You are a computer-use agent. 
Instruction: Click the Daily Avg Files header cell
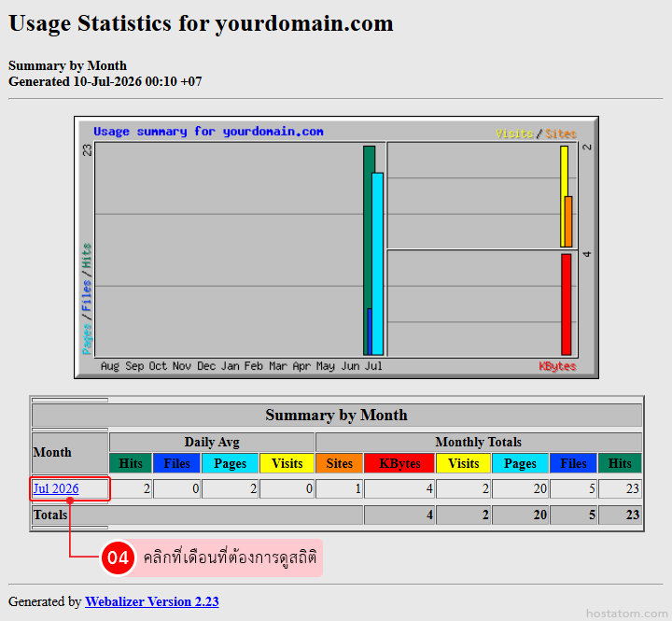tap(176, 463)
